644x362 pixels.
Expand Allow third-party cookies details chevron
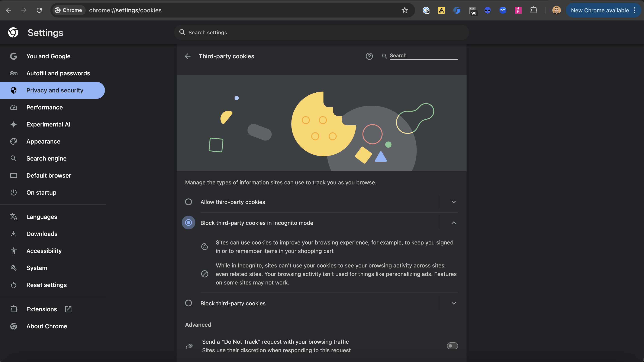tap(454, 202)
